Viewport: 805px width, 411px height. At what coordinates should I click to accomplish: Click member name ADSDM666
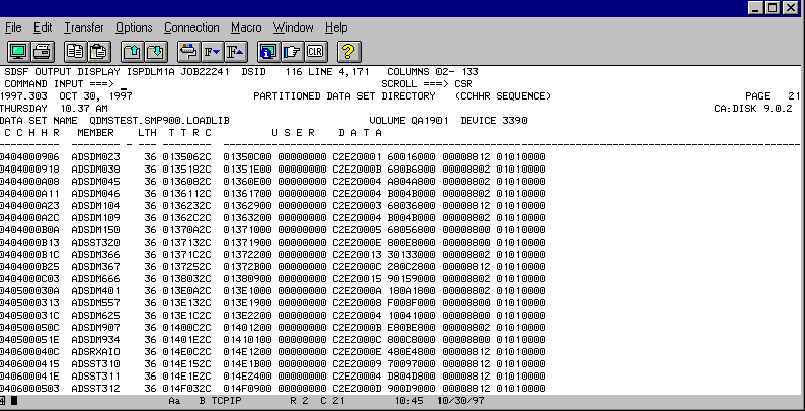pyautogui.click(x=96, y=279)
